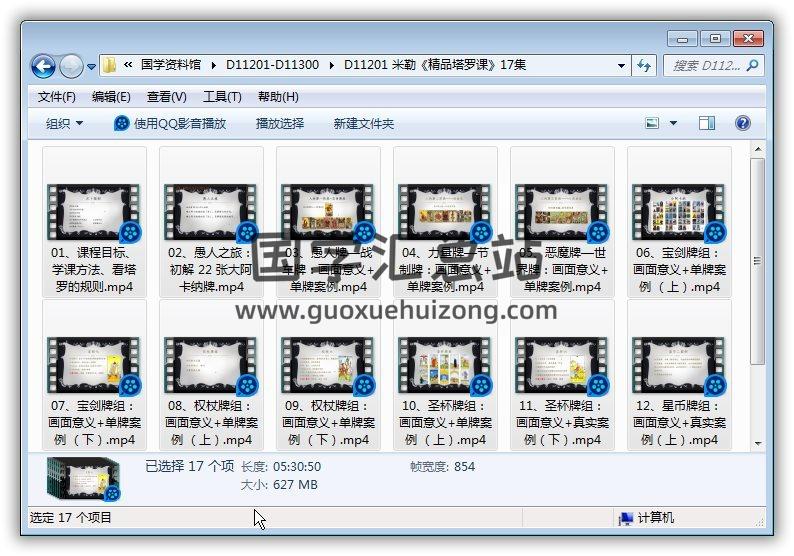Open the address bar history dropdown
Screen dimensions: 794x556
tap(621, 66)
